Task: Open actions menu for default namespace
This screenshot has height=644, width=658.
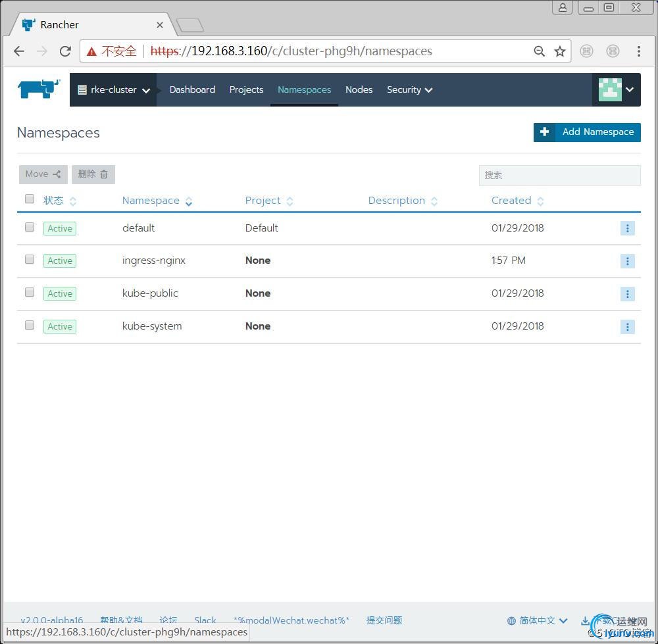Action: click(x=627, y=228)
